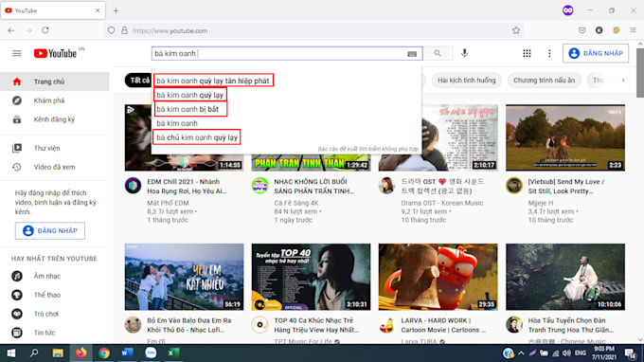Click the Thể thao trophy icon
The image size is (644, 362).
[17, 295]
